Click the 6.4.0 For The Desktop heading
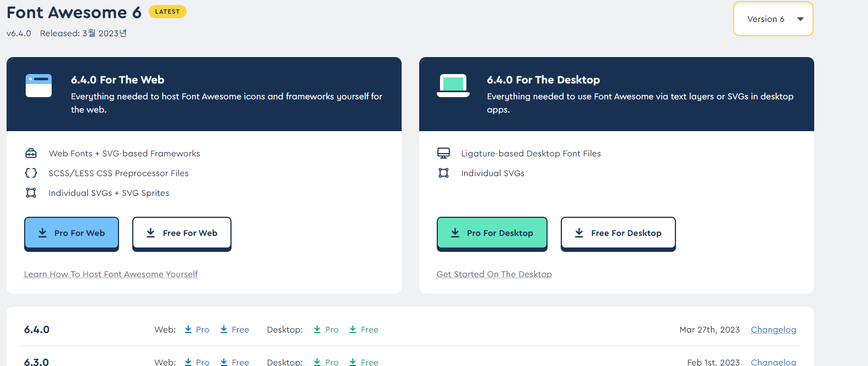 (x=543, y=80)
